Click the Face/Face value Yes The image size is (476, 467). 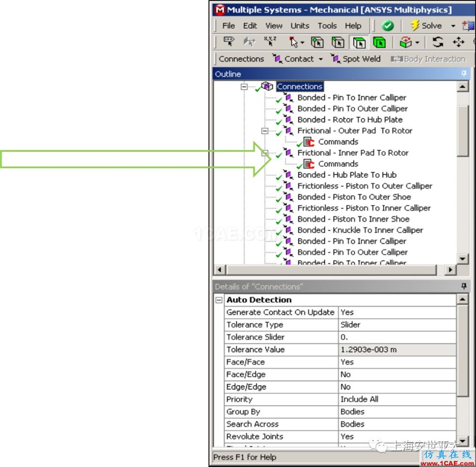click(397, 362)
